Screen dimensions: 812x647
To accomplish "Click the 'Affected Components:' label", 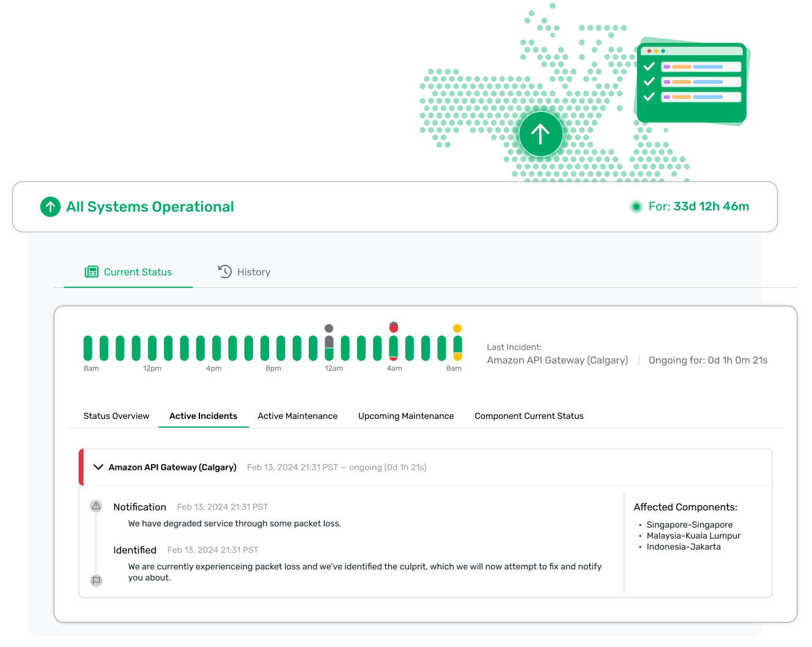I will (x=685, y=507).
